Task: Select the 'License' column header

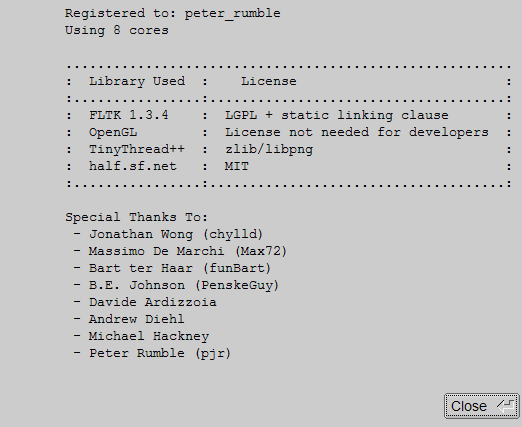Action: (269, 81)
